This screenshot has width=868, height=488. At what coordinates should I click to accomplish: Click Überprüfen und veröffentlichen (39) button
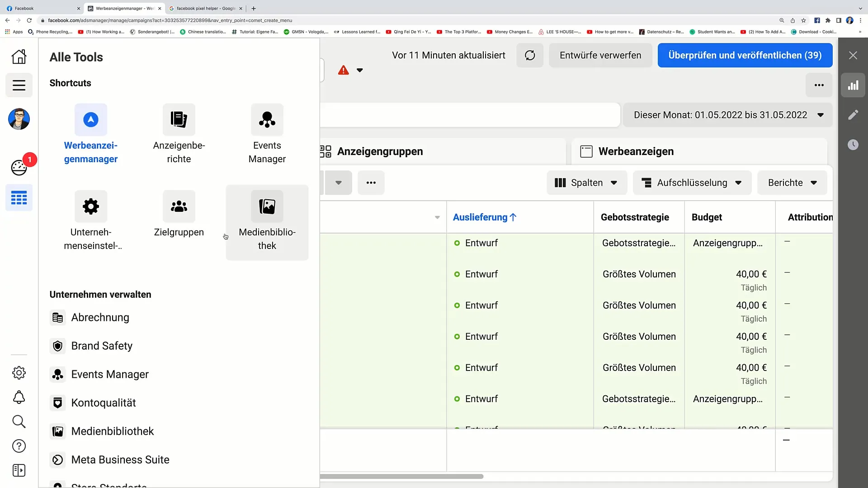coord(745,55)
